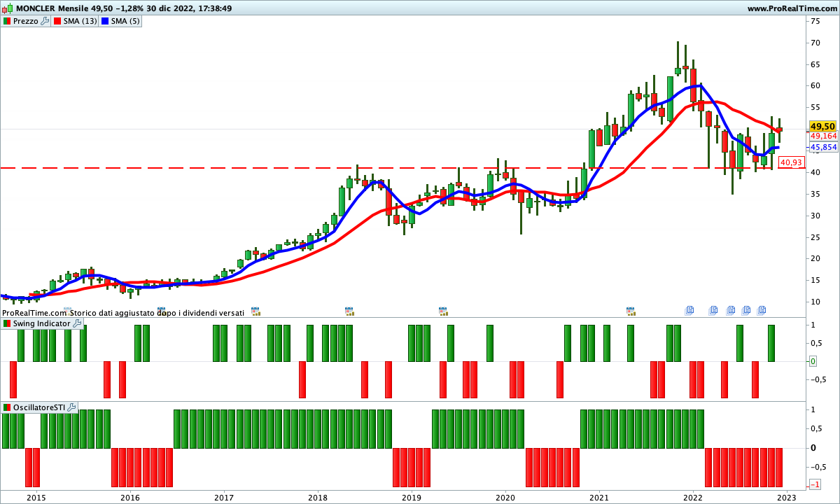Screen dimensions: 840x504
Task: Click the 2015 year label on time axis
Action: (x=36, y=497)
